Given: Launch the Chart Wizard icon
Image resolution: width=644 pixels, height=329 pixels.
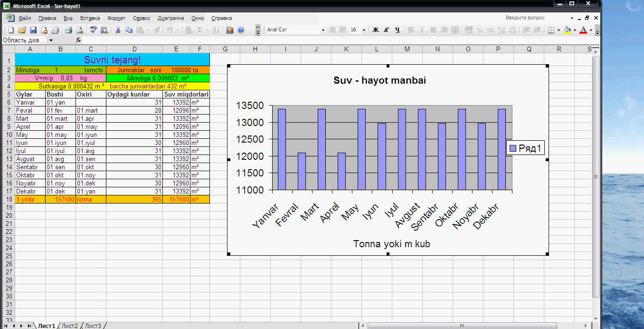Looking at the screenshot, I should click(x=230, y=30).
